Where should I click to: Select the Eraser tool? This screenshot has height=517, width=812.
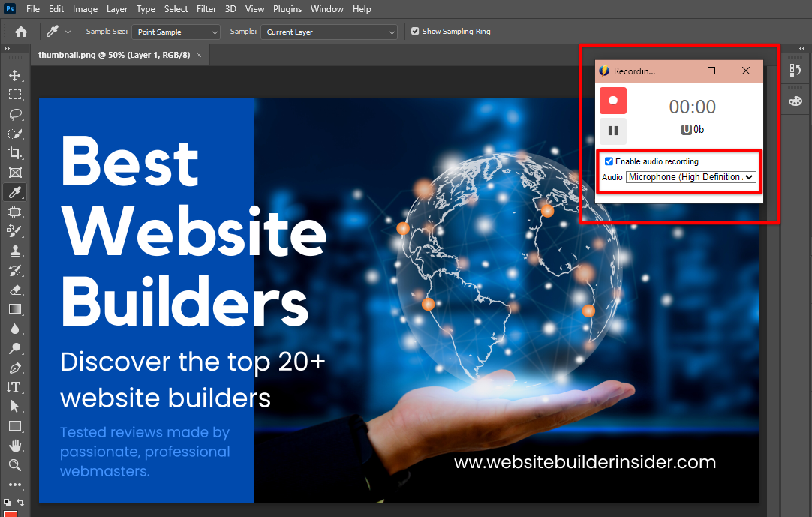click(x=15, y=290)
